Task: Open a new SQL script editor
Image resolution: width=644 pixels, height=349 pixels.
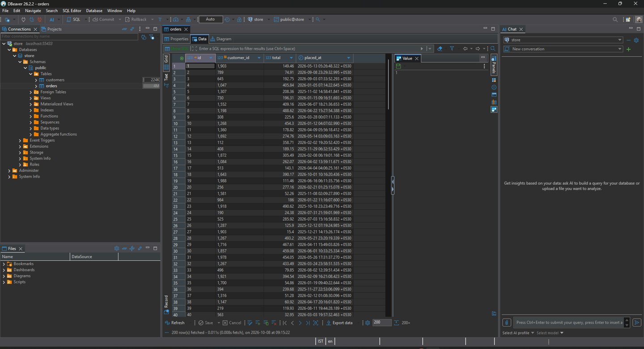Action: tap(73, 20)
